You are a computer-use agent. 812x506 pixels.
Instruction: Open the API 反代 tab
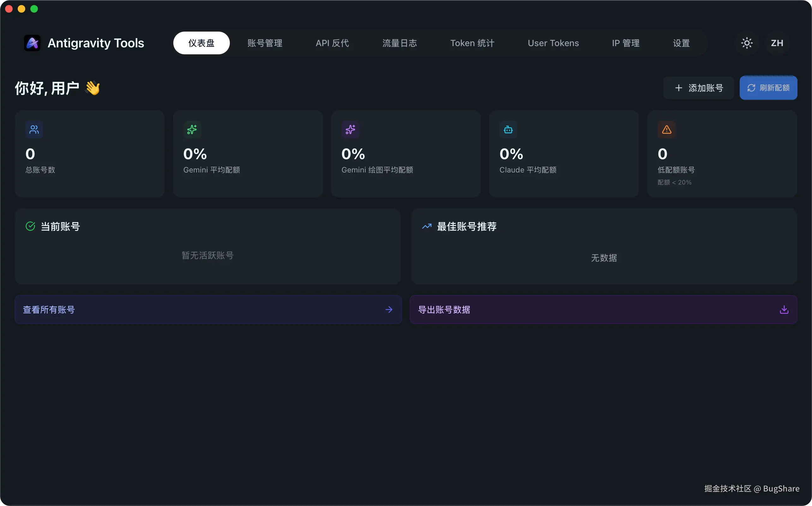(x=332, y=43)
